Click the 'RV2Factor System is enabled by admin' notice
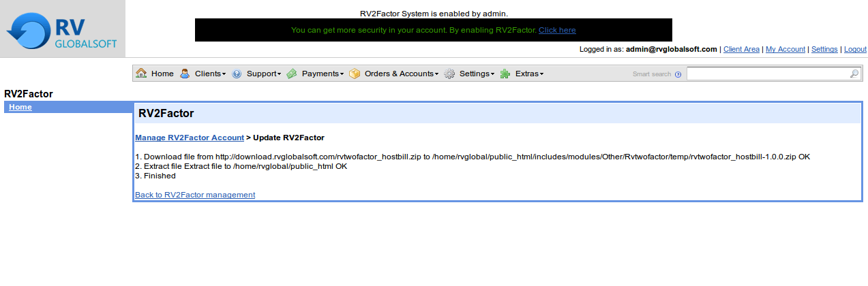The height and width of the screenshot is (286, 868). click(434, 13)
